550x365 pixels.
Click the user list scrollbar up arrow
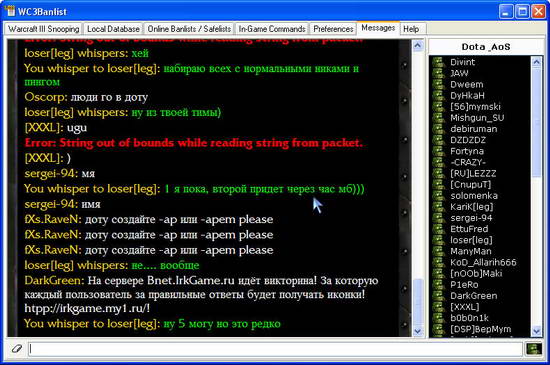537,62
